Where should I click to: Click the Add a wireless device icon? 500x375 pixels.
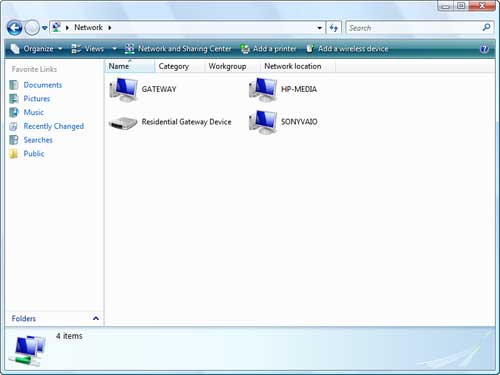click(310, 49)
